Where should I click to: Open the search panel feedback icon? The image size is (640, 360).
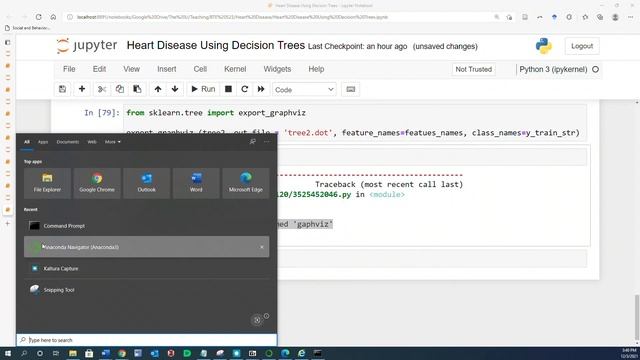coord(253,142)
